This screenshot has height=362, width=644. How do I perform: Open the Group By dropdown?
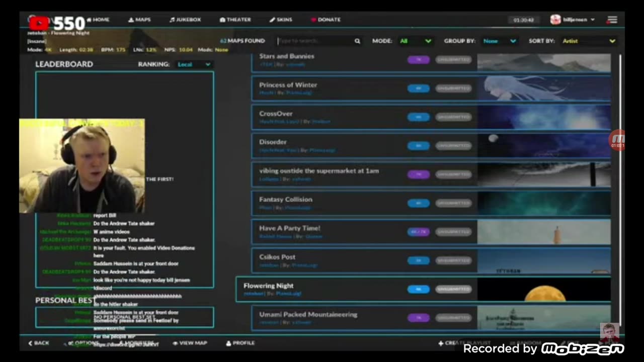[x=500, y=41]
